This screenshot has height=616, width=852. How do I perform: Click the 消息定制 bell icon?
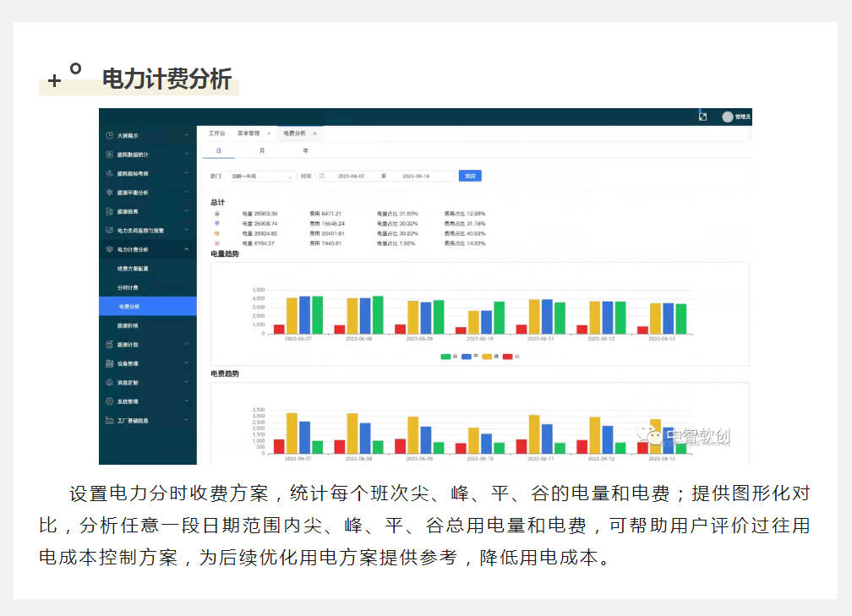pos(110,382)
